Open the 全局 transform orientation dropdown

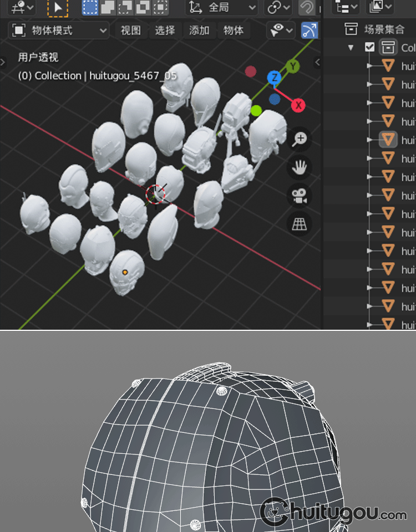pyautogui.click(x=221, y=7)
